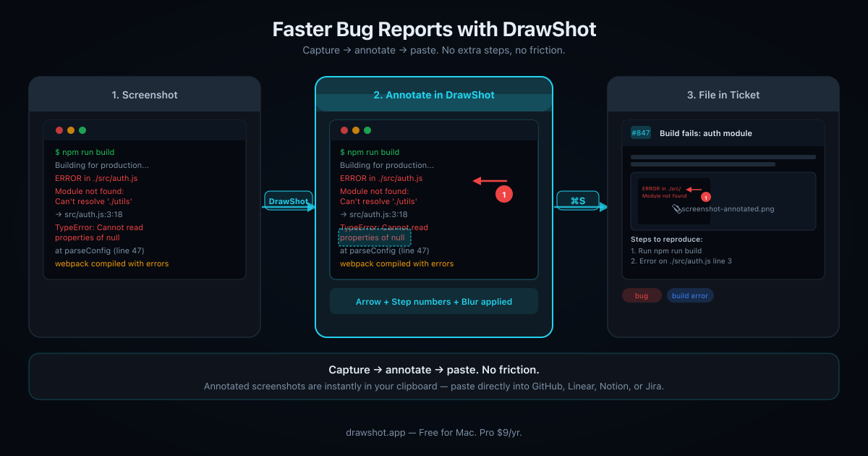Click the "Arrow + Step numbers + Blur applied" caption
The height and width of the screenshot is (456, 868).
(x=434, y=301)
